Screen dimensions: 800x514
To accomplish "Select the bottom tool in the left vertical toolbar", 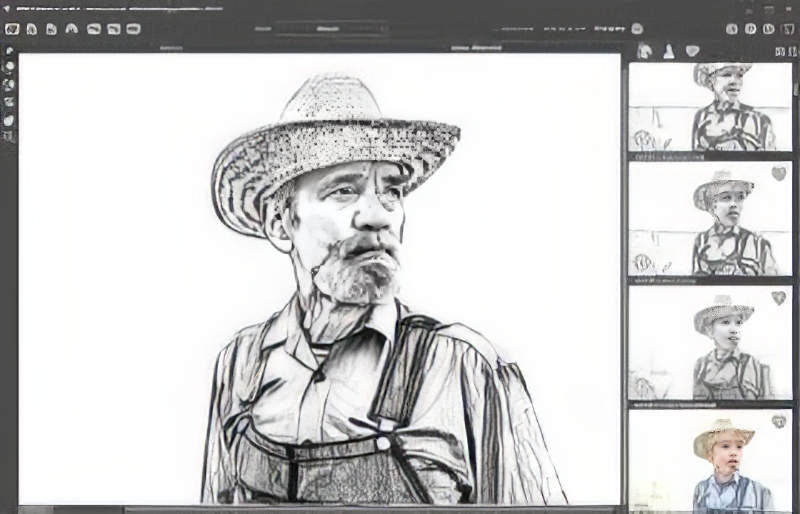I will (x=9, y=136).
